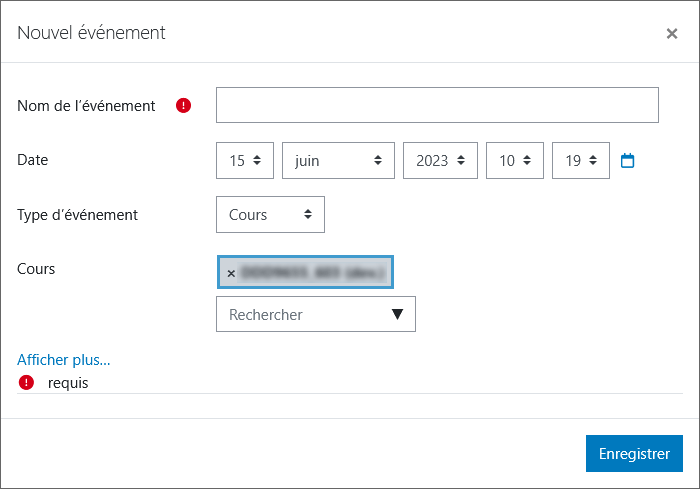
Task: Open the minute dropdown showing 19
Action: (580, 160)
